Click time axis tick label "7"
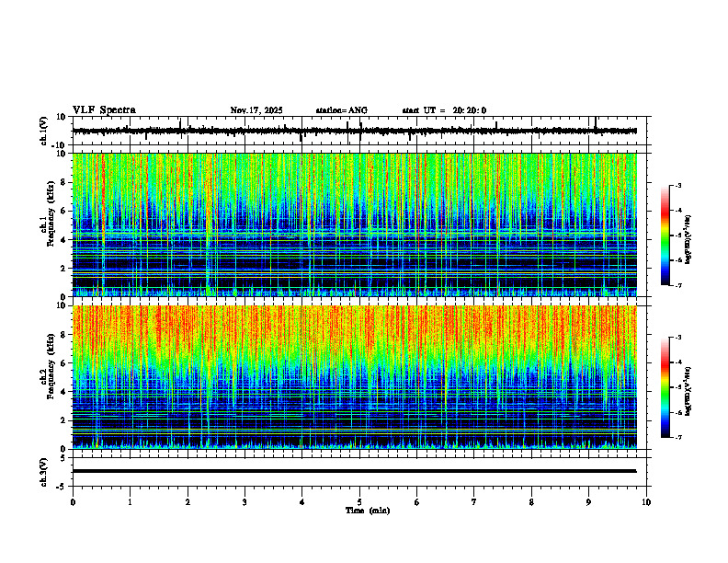Image resolution: width=728 pixels, height=563 pixels. pos(474,502)
